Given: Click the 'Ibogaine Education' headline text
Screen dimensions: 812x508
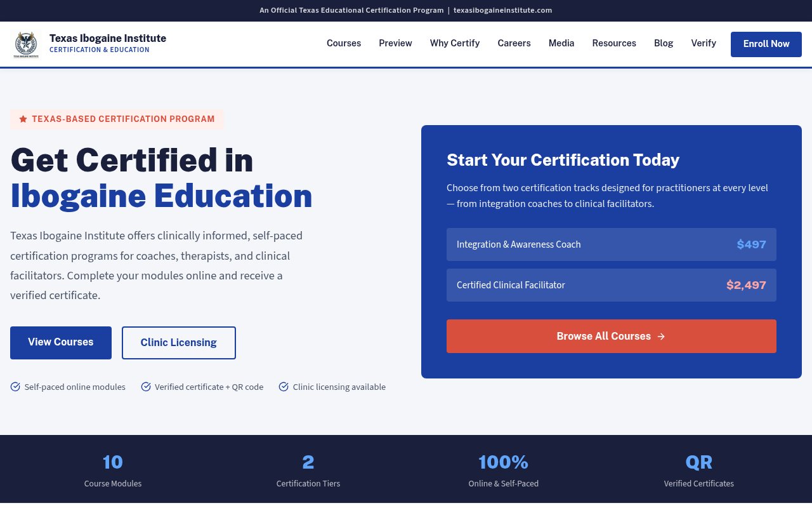Looking at the screenshot, I should 161,196.
